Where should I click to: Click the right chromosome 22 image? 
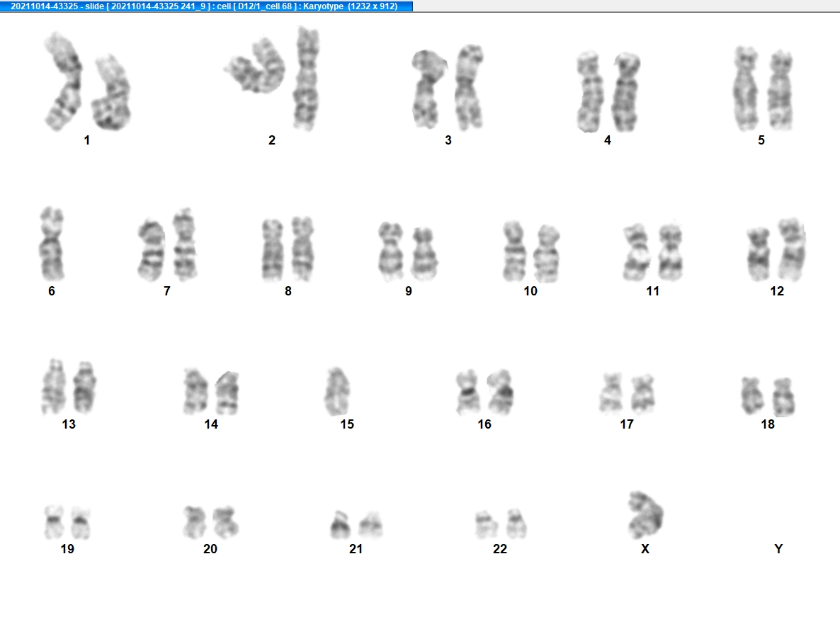coord(516,524)
